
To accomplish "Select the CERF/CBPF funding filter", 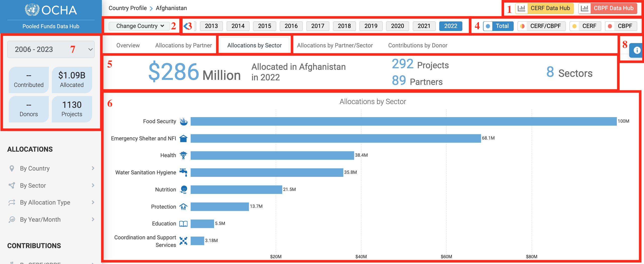I will [x=541, y=26].
